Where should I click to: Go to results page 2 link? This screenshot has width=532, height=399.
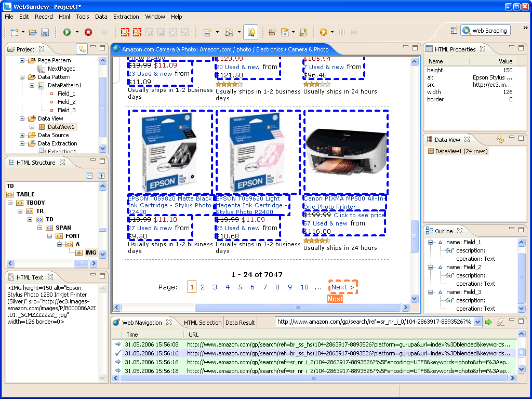(x=203, y=287)
